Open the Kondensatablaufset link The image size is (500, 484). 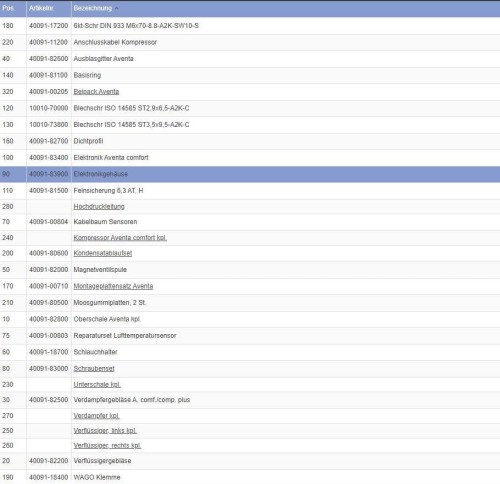103,253
